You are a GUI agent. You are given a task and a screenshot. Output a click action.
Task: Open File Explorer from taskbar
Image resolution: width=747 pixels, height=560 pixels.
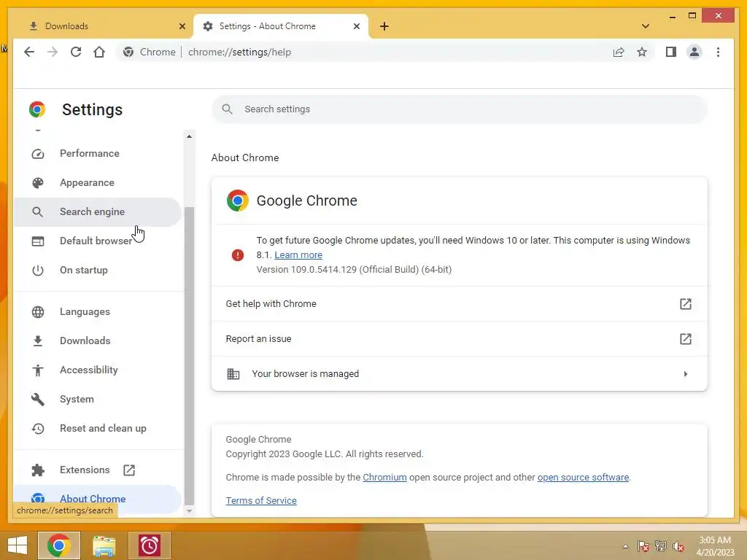click(x=104, y=545)
